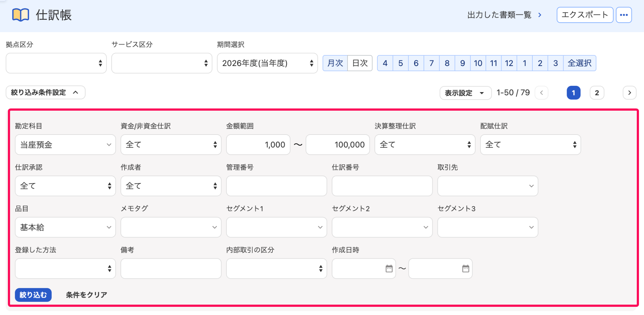Screen dimensions: 644x315
Task: Open セグメント1 dropdown
Action: click(x=277, y=227)
